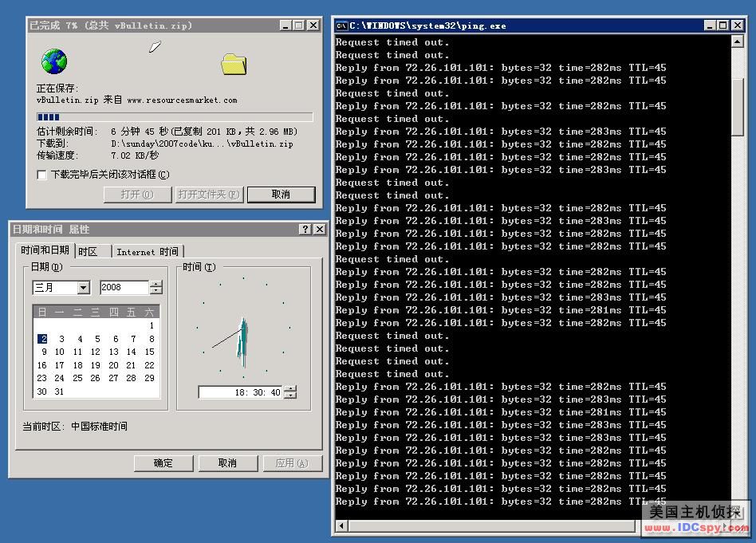756x543 pixels.
Task: Switch to the Internet 时间 tab
Action: click(x=147, y=252)
